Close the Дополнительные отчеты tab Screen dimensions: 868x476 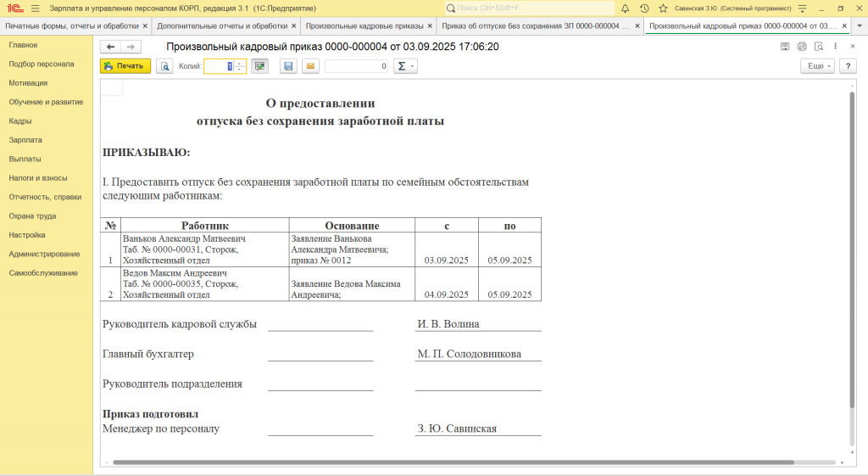294,26
